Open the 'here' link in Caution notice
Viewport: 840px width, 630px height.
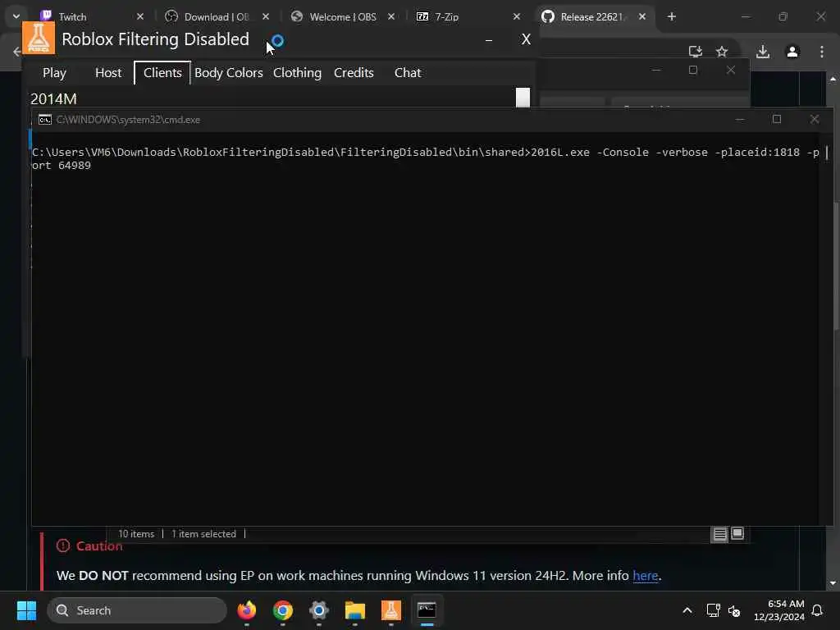[645, 575]
